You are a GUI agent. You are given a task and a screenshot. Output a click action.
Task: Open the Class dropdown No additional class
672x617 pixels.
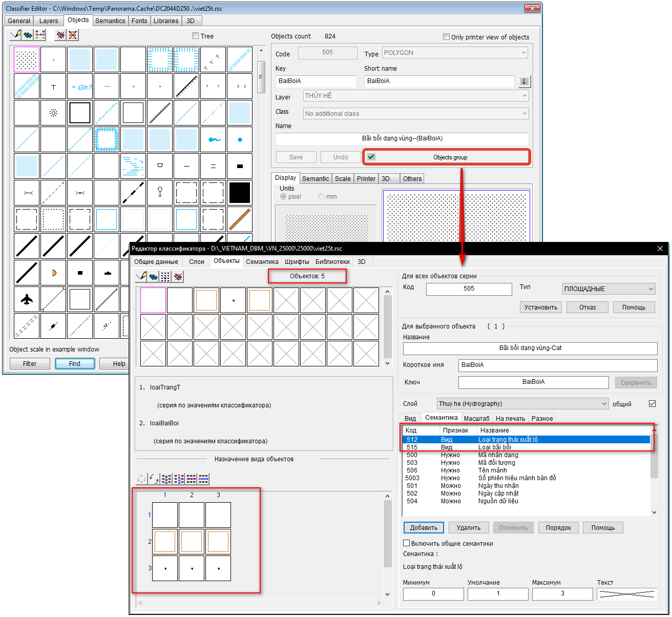coord(415,114)
